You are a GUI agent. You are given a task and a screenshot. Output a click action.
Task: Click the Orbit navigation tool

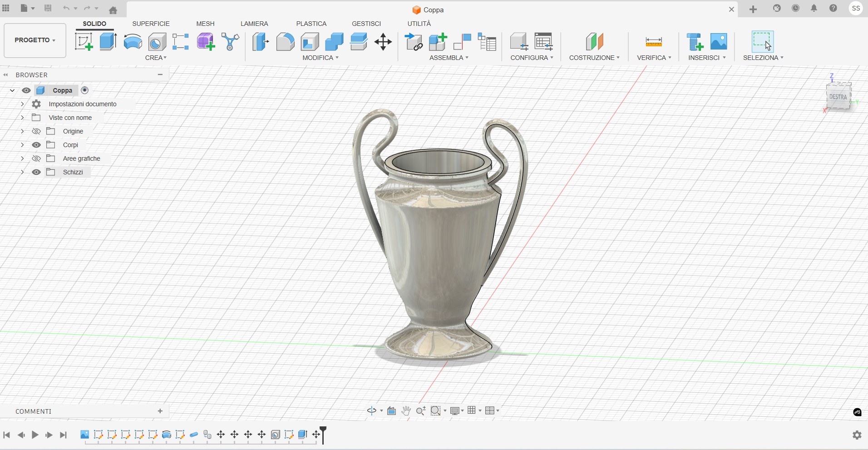click(x=371, y=411)
